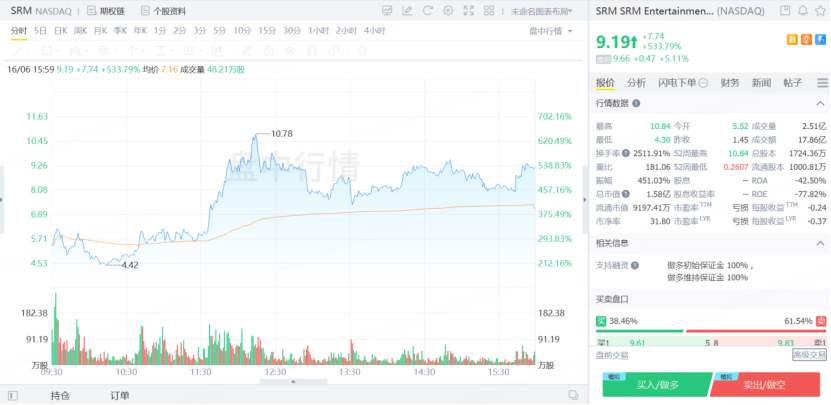Click the help icon beside 换手率

point(626,153)
